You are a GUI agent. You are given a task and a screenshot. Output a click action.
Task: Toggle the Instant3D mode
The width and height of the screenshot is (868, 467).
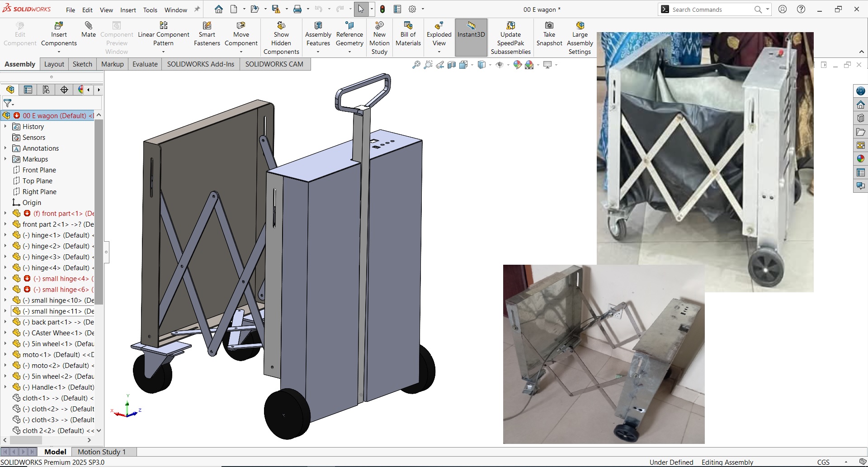pos(471,38)
